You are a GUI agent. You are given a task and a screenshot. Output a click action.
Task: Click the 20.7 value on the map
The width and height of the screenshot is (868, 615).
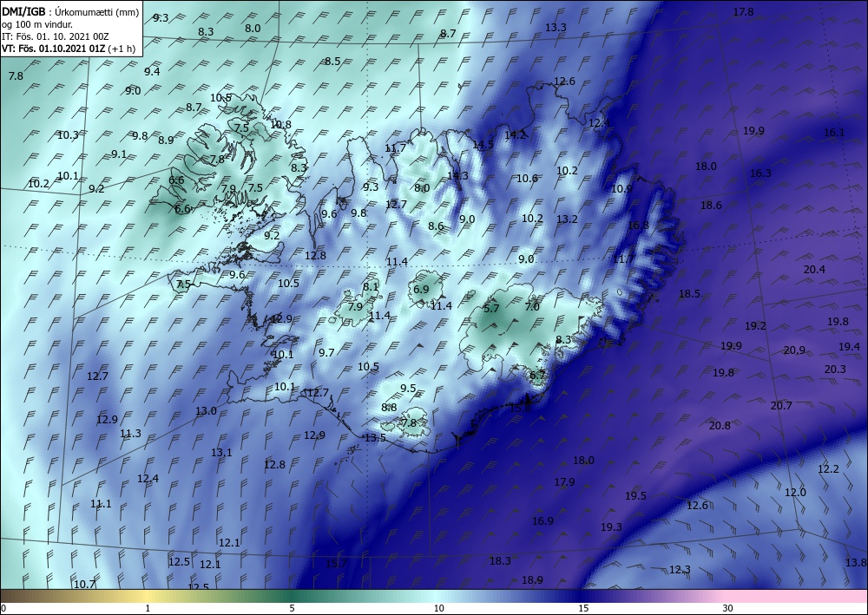pyautogui.click(x=782, y=405)
